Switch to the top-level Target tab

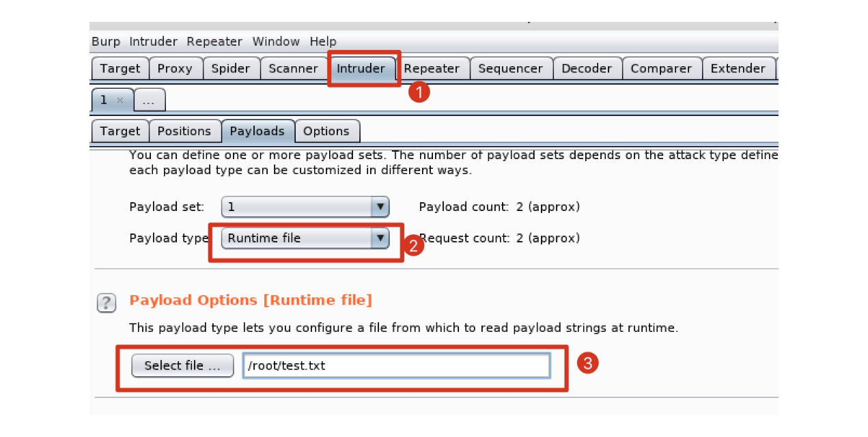point(120,68)
